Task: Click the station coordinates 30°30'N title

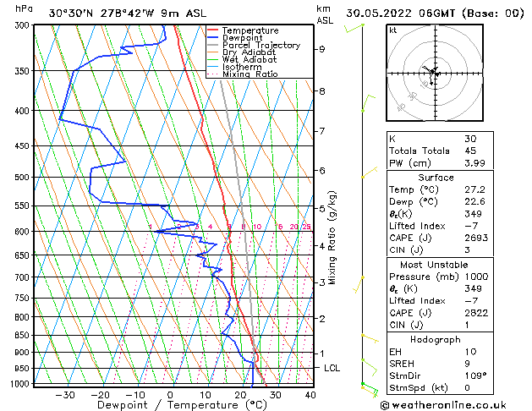Action: pyautogui.click(x=127, y=14)
